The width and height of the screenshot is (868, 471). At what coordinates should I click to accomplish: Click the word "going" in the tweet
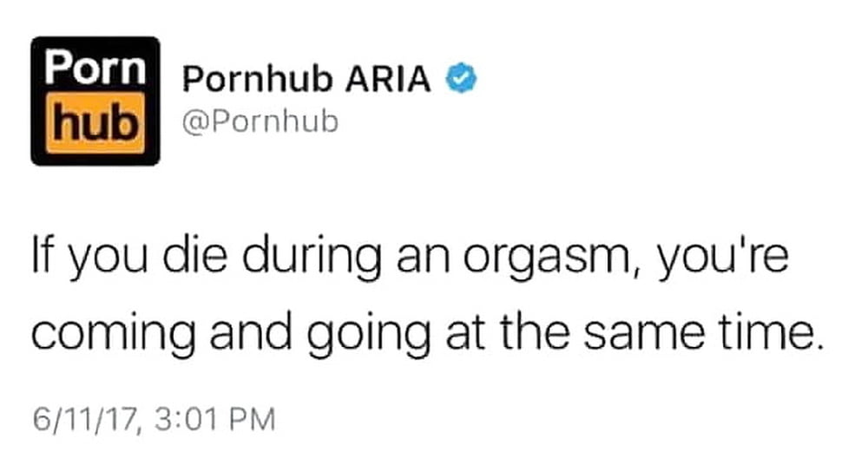coord(368,336)
